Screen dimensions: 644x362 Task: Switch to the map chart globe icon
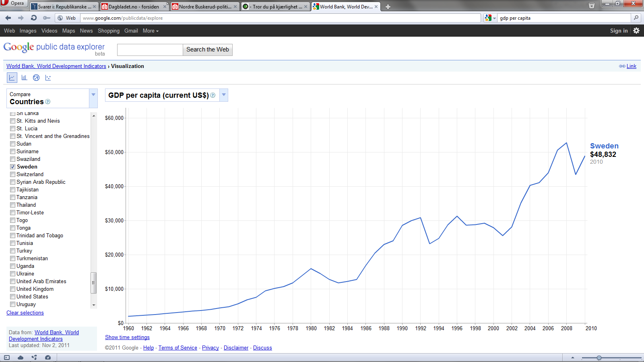[36, 78]
